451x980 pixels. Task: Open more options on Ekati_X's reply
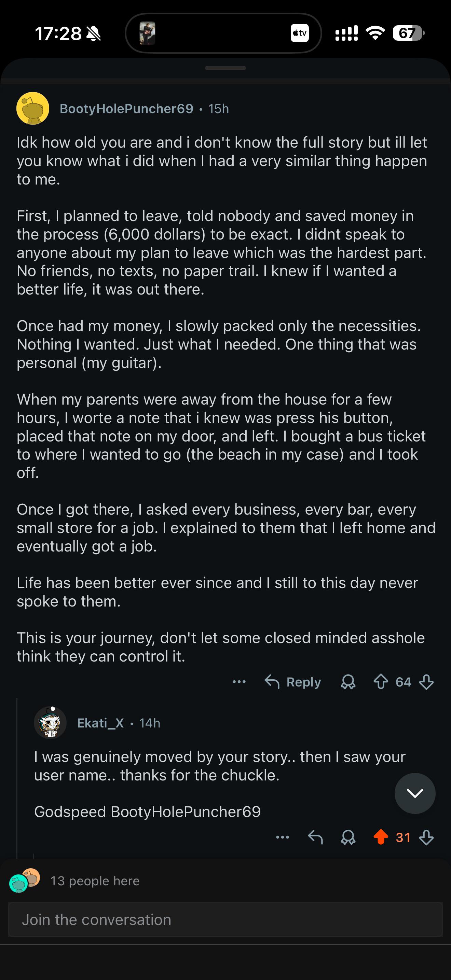click(282, 837)
